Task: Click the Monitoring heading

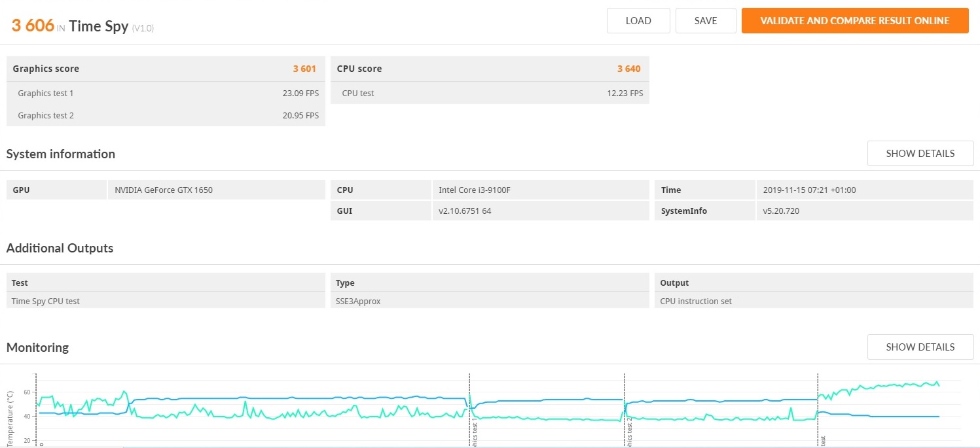Action: 37,348
